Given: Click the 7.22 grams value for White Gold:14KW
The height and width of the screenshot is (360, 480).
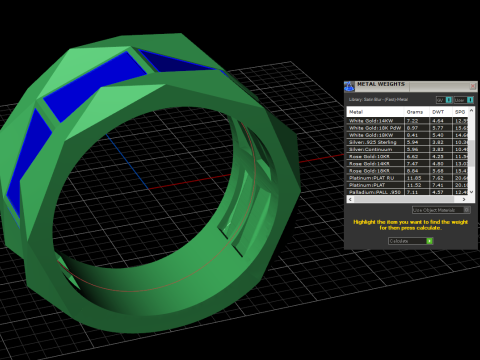Looking at the screenshot, I should pyautogui.click(x=412, y=121).
